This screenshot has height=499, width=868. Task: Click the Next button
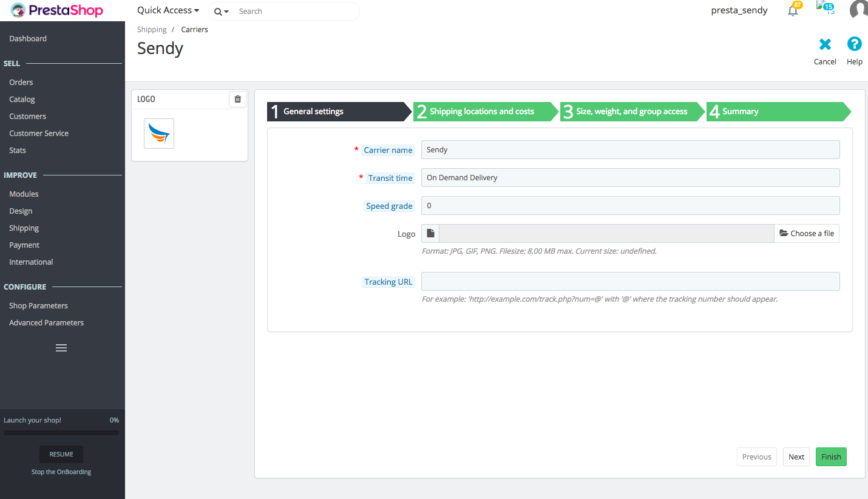796,457
